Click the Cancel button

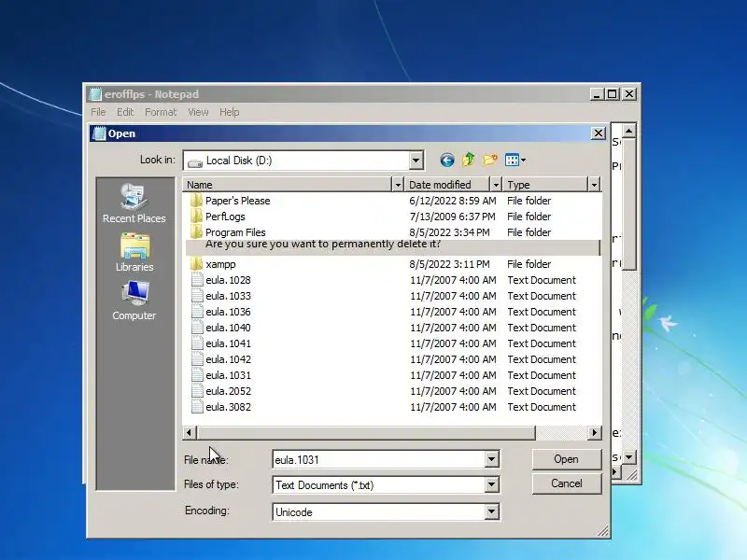[x=567, y=483]
